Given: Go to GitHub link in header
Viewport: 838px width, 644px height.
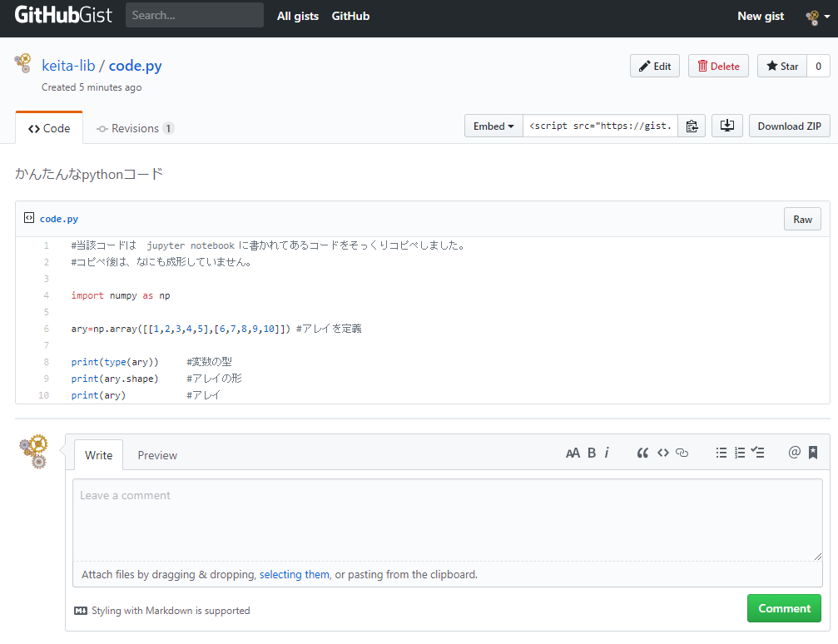Looking at the screenshot, I should [x=350, y=16].
